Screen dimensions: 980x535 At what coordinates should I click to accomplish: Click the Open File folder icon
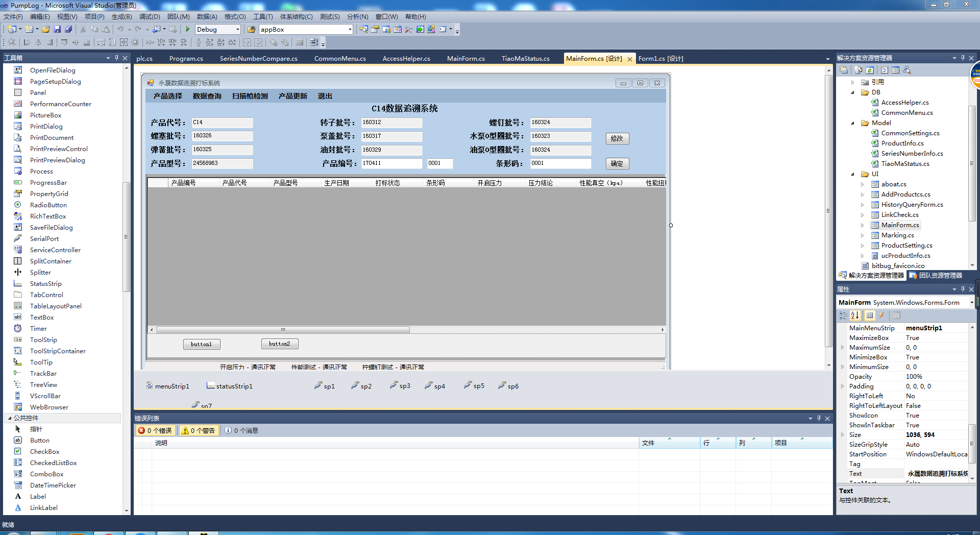coord(46,30)
